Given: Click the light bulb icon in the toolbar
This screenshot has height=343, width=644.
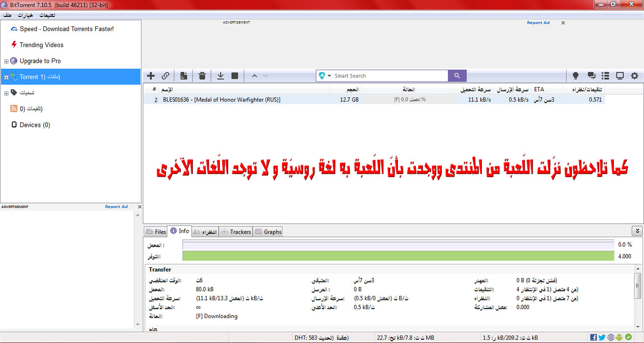Looking at the screenshot, I should [x=576, y=76].
